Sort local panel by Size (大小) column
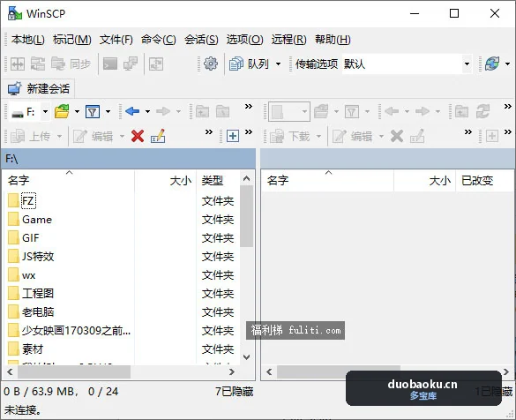Viewport: 516px width, 420px height. click(166, 180)
